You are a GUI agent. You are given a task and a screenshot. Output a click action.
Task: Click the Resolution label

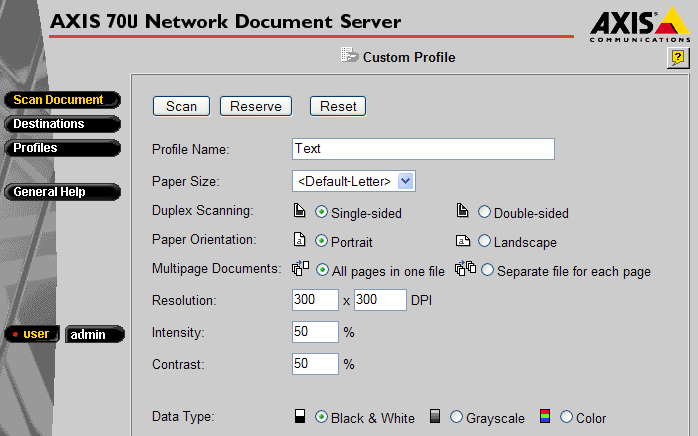(184, 301)
